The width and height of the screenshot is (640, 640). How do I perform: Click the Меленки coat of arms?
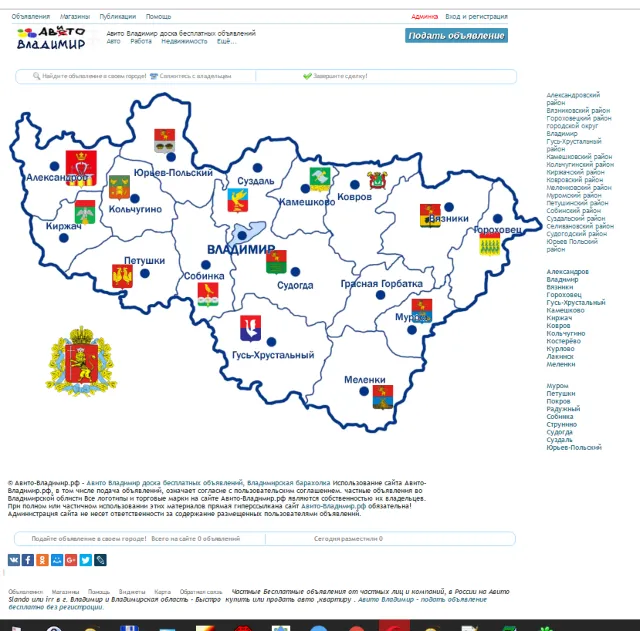pyautogui.click(x=383, y=397)
